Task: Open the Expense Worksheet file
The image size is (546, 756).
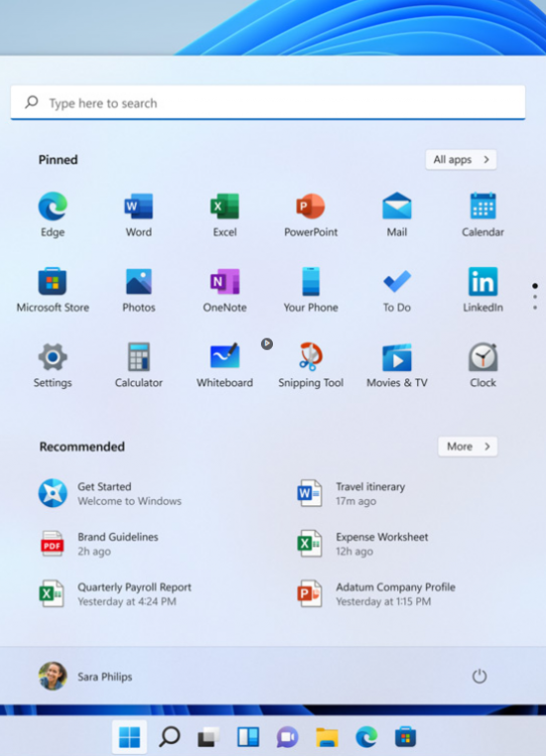Action: coord(362,544)
